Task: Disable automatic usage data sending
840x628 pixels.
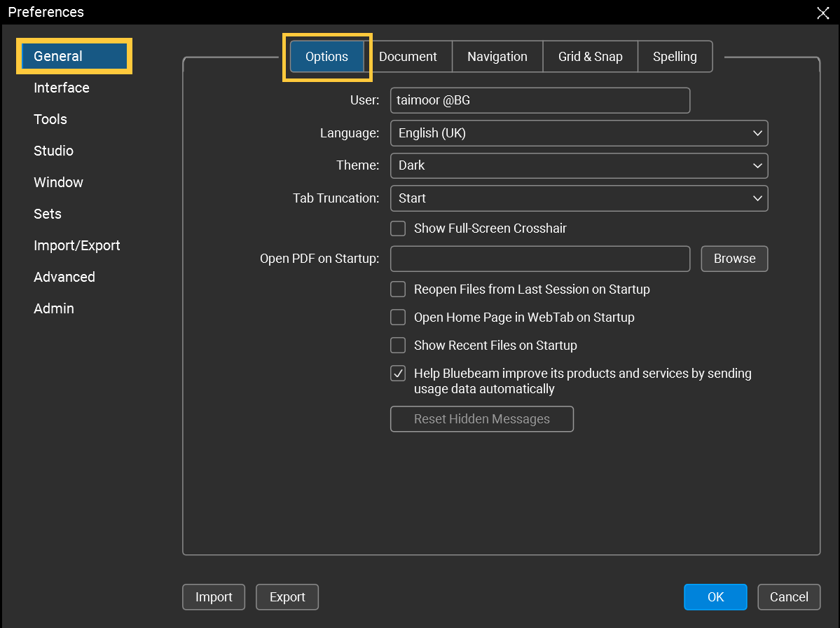Action: (x=397, y=373)
